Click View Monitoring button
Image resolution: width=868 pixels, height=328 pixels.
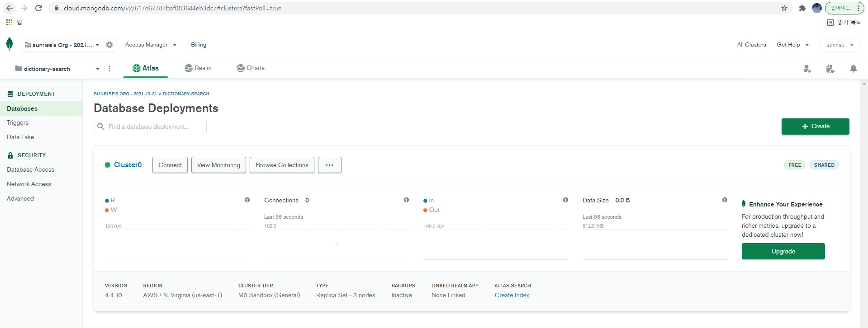point(218,165)
